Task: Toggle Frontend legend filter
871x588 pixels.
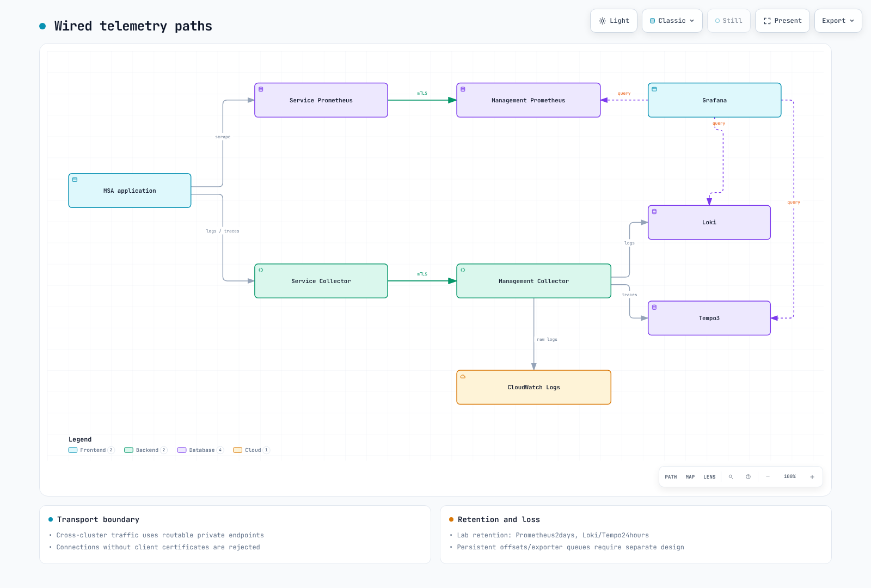Action: 91,450
